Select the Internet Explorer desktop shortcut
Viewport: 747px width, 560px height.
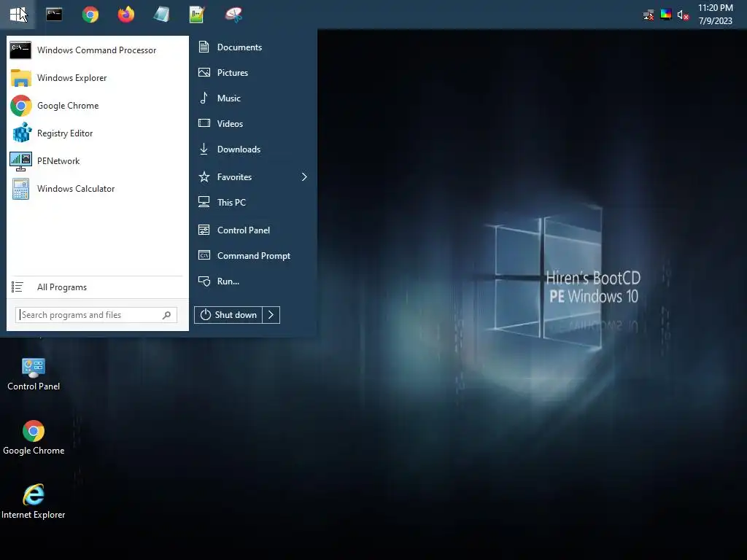point(34,502)
